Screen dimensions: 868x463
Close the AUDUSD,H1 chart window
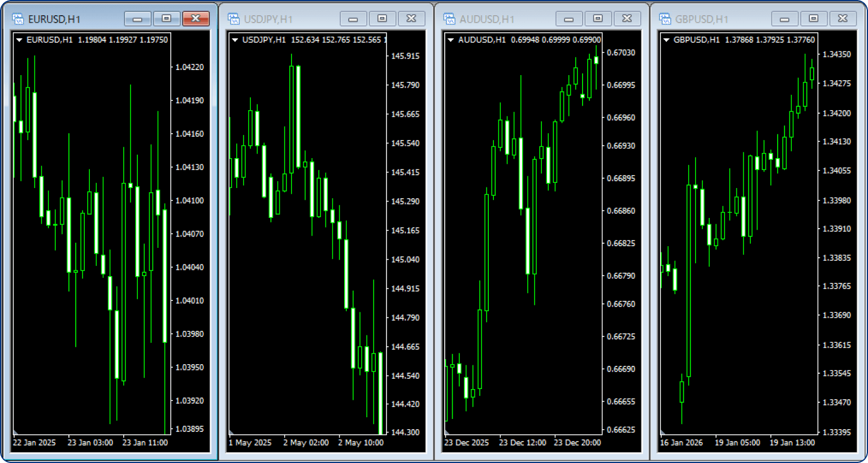coord(627,19)
